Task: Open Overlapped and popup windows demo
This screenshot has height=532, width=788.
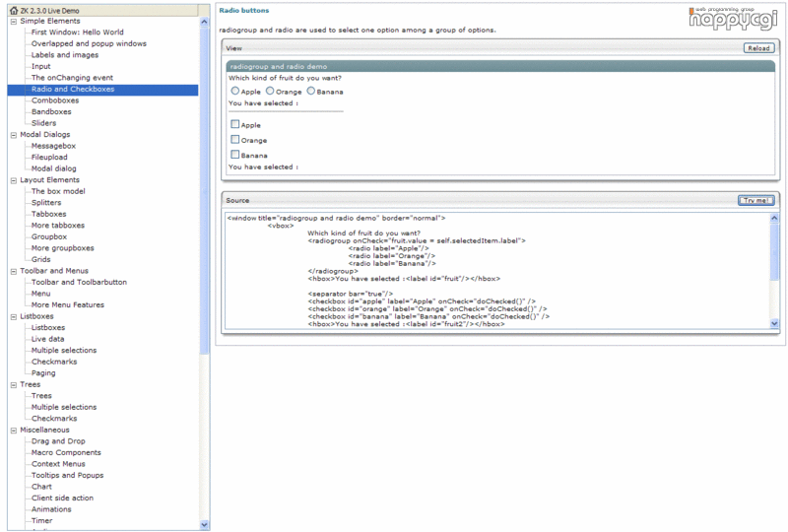Action: (89, 43)
